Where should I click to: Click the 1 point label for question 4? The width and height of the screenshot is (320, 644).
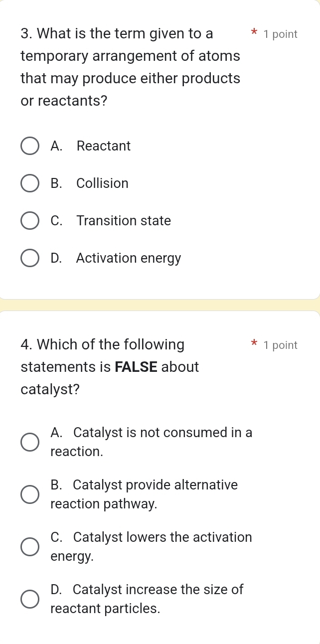pos(281,345)
